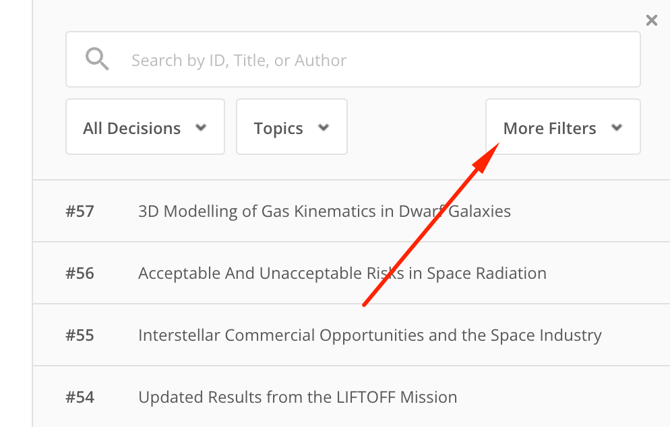Click submission ID #55
The image size is (670, 427).
(x=80, y=335)
